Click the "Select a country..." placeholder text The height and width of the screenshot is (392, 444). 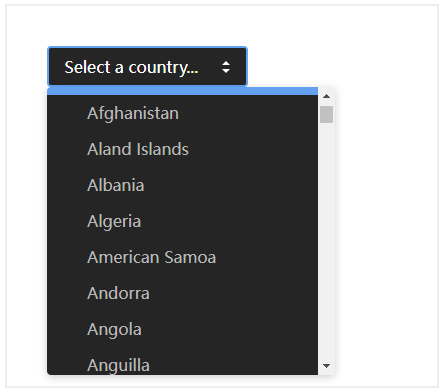point(131,68)
